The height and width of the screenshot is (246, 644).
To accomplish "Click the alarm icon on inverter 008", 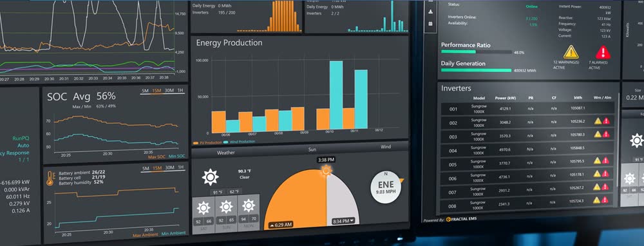I will 605,200.
